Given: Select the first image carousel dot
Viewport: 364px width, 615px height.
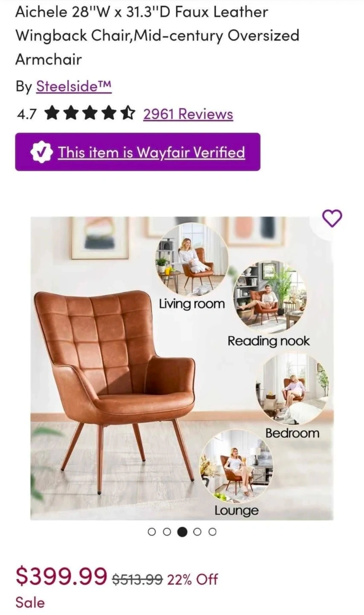Looking at the screenshot, I should [x=151, y=532].
